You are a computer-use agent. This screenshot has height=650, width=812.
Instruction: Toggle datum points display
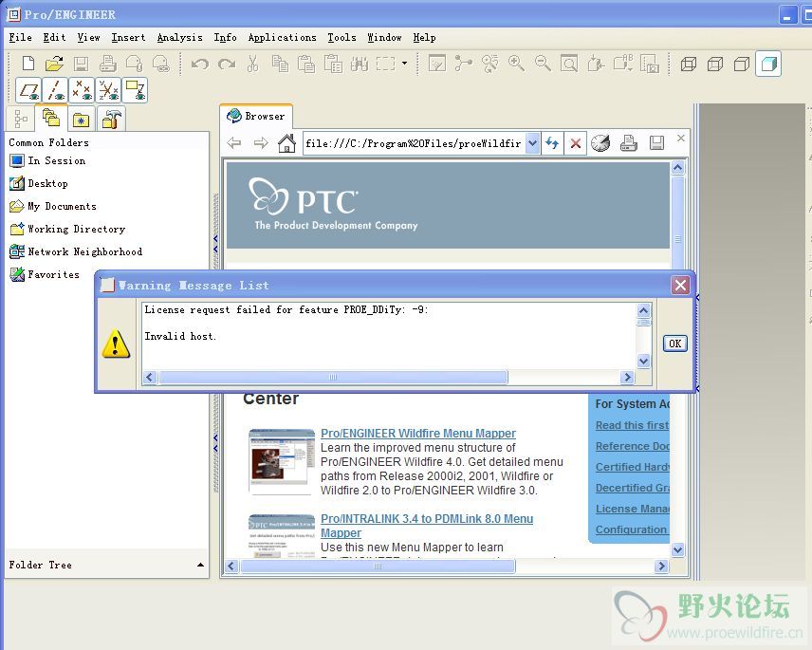tap(82, 90)
